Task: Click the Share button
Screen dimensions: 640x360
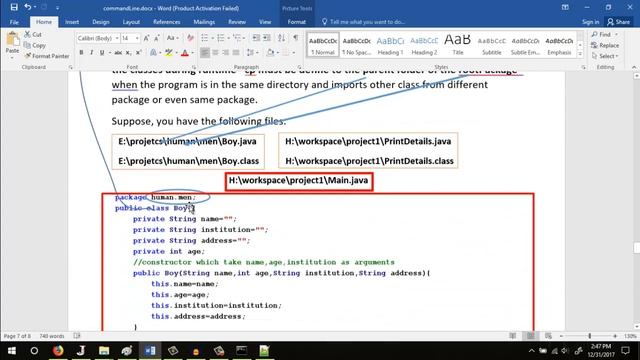Action: point(619,22)
